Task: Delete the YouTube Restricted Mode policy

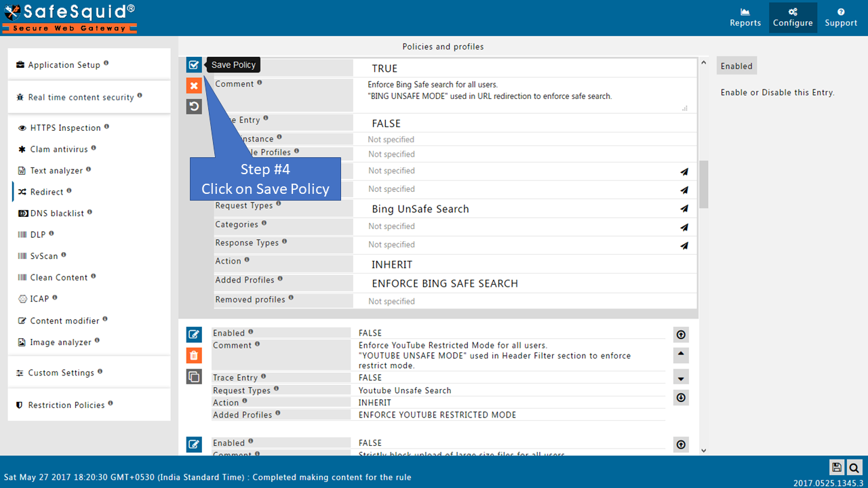Action: click(x=194, y=355)
